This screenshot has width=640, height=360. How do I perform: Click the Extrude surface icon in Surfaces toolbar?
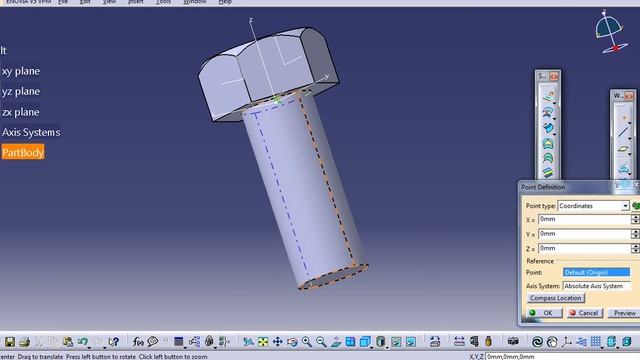548,96
